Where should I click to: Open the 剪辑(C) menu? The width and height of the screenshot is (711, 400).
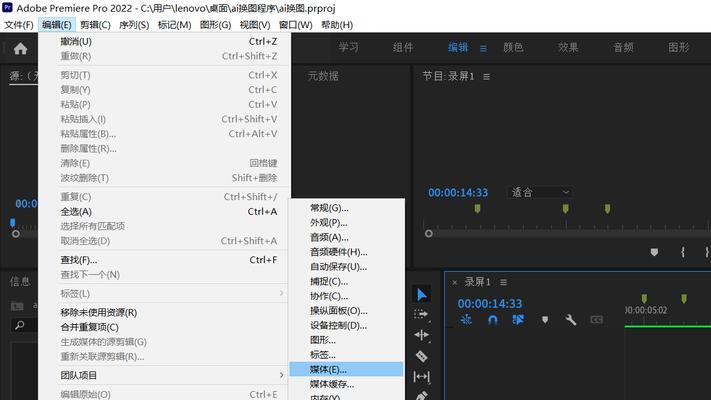point(95,24)
